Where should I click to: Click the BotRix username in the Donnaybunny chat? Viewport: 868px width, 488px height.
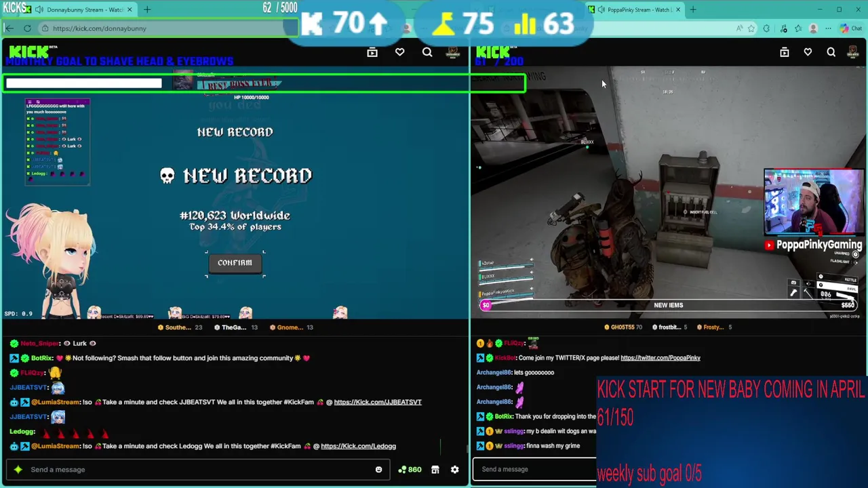pos(42,358)
